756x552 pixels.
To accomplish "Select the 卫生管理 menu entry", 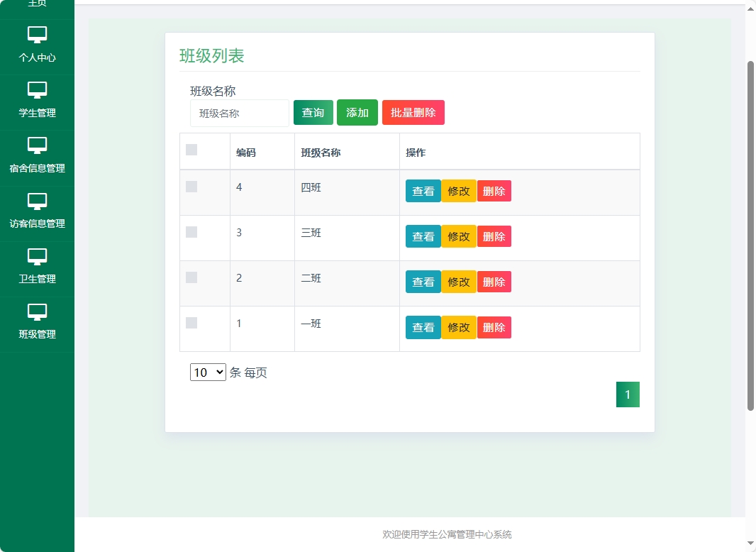I will tap(37, 279).
